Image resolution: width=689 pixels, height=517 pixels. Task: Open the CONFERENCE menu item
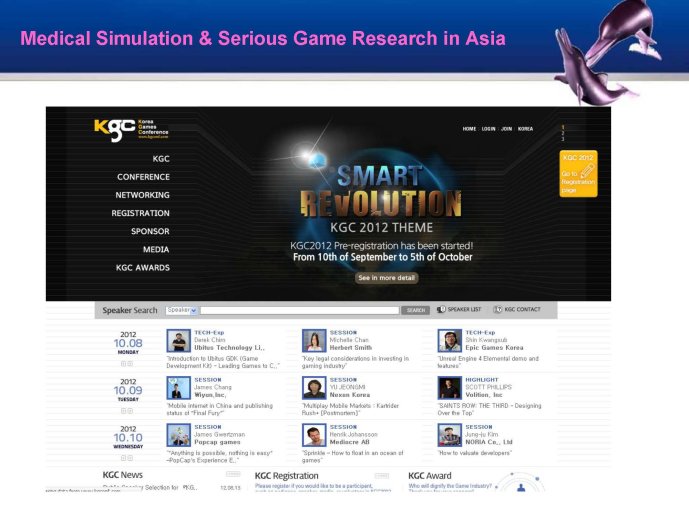(143, 177)
